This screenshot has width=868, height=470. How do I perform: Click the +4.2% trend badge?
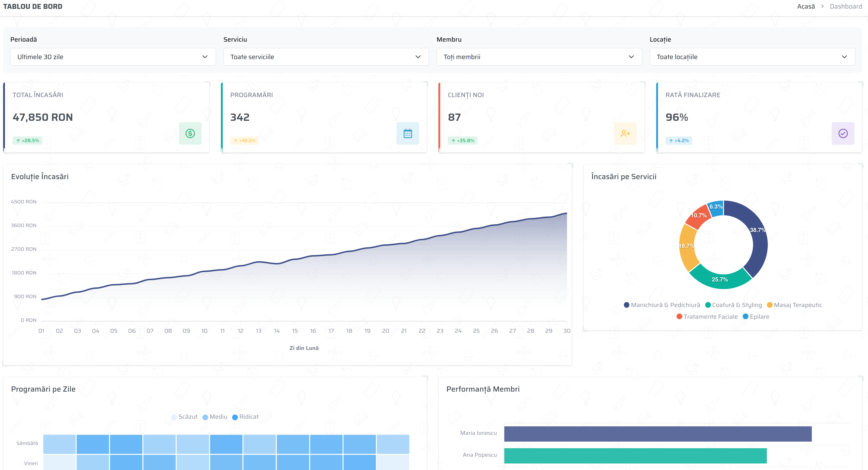click(x=679, y=141)
